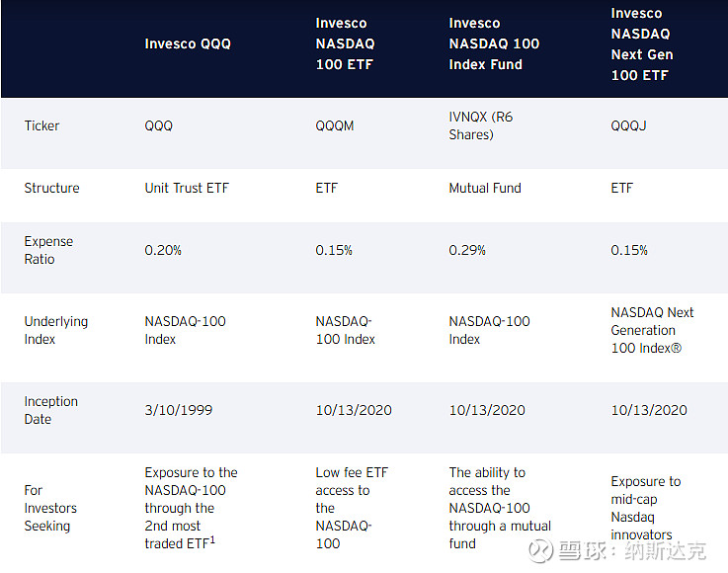Click the Structure row label

pyautogui.click(x=51, y=188)
